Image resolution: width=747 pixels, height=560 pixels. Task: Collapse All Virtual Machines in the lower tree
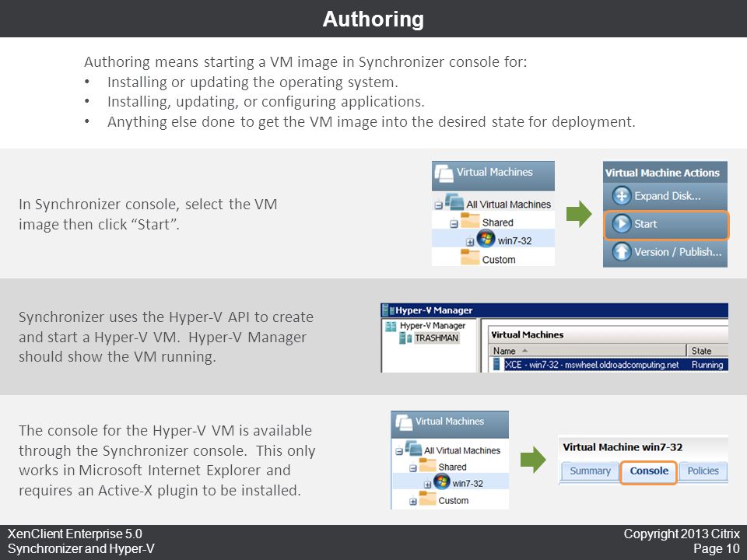399,451
